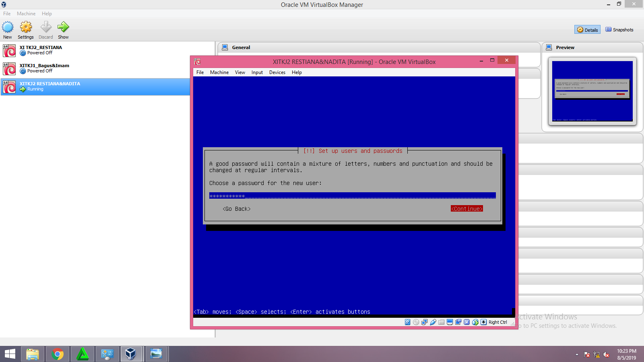Open the Manager Help menu
Image resolution: width=644 pixels, height=362 pixels.
[x=47, y=13]
